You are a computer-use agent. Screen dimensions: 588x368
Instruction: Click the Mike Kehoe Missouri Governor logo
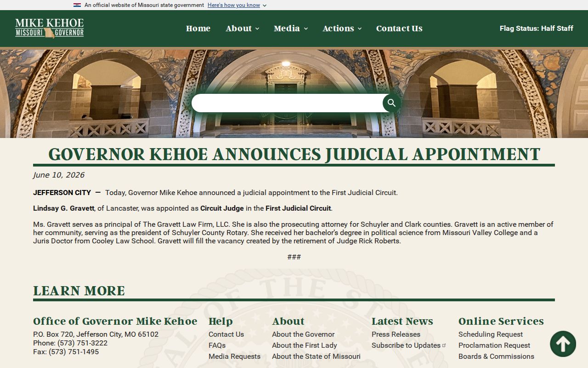[50, 28]
